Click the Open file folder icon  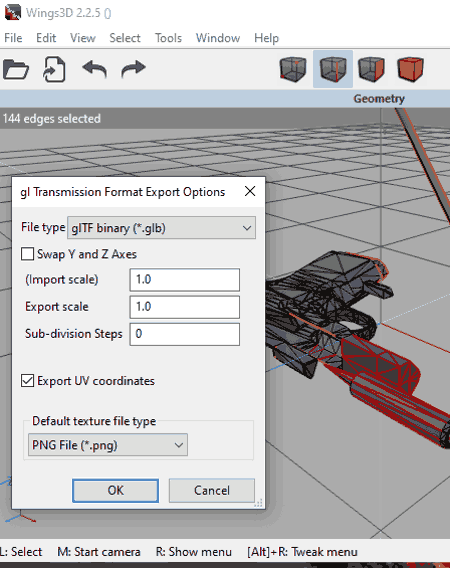16,69
